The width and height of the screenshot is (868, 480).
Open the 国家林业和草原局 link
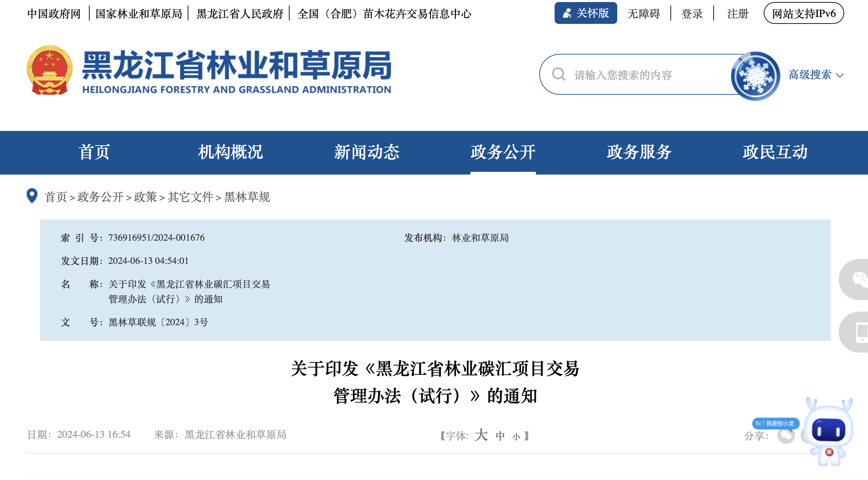(x=139, y=14)
